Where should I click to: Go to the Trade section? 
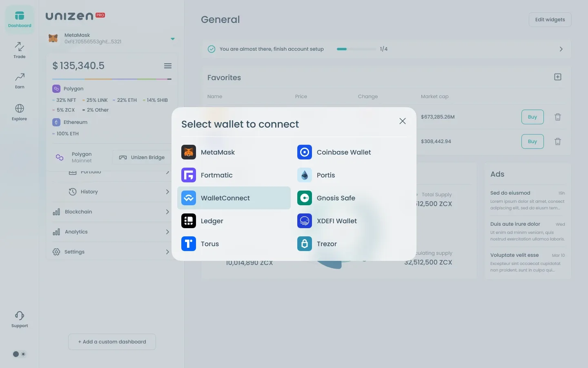pos(20,50)
